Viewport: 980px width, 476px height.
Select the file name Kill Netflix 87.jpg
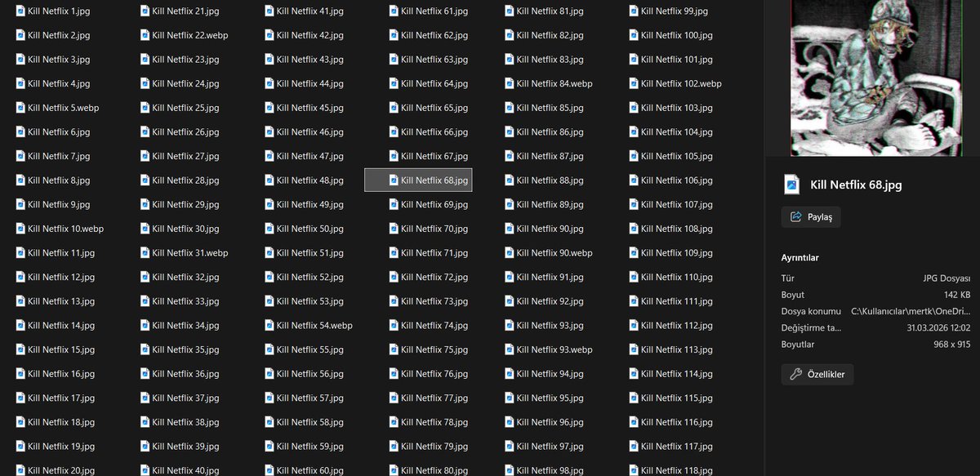coord(550,156)
